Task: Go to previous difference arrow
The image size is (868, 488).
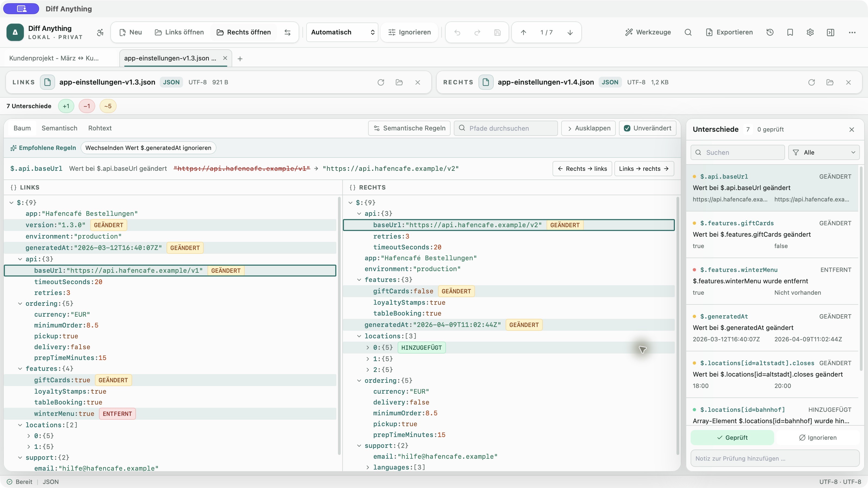Action: [523, 32]
